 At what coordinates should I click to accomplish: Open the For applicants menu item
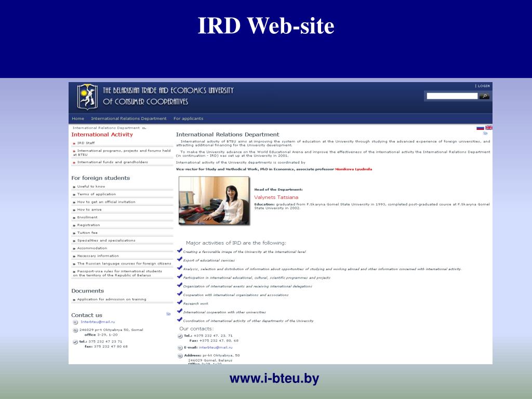pyautogui.click(x=188, y=118)
